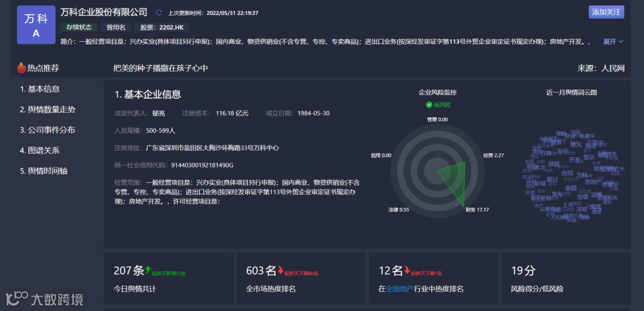Open the 全国地产 industry link
Screen dimensions: 644x311
click(x=400, y=289)
